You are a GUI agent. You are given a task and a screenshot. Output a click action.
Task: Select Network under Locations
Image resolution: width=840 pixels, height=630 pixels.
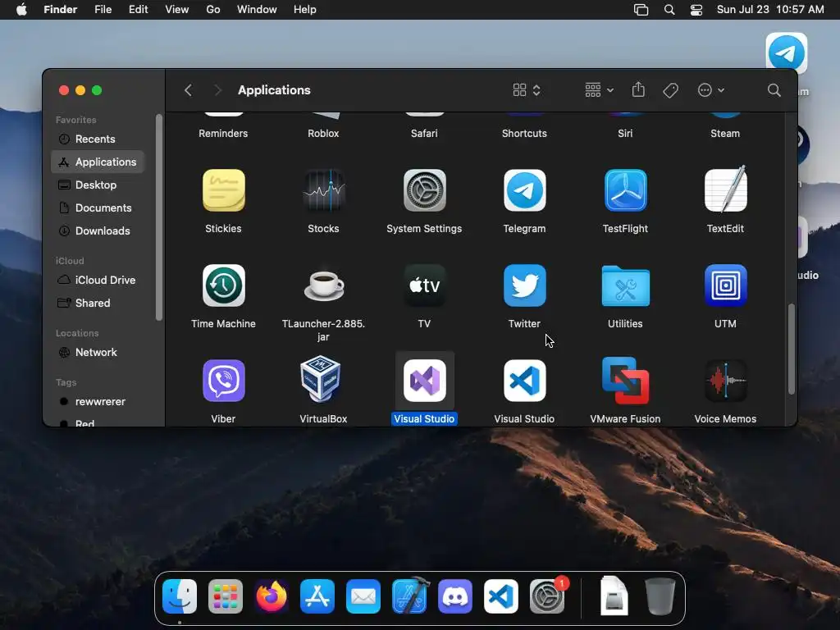pyautogui.click(x=98, y=353)
